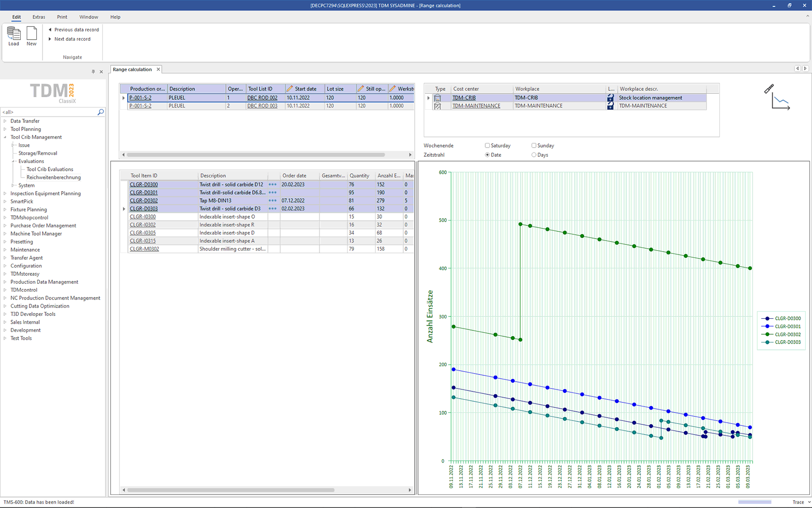The image size is (812, 508).
Task: Open the Trace dropdown in status bar
Action: 809,502
